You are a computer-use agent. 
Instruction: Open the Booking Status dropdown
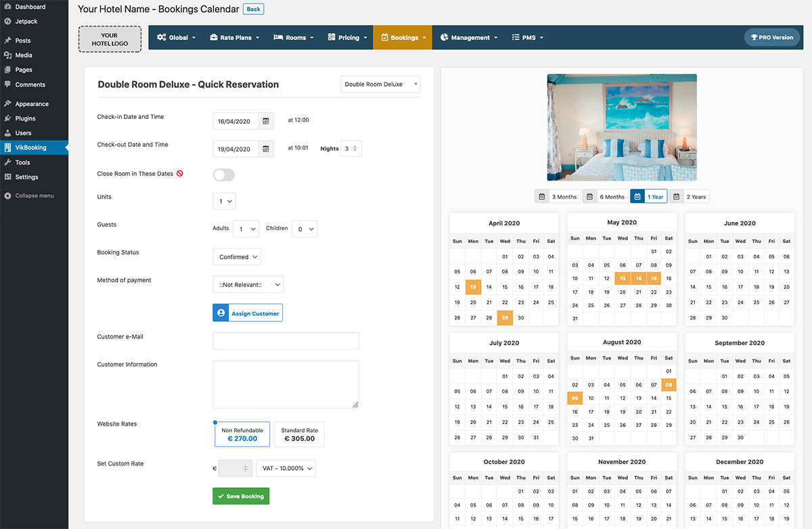(x=236, y=256)
